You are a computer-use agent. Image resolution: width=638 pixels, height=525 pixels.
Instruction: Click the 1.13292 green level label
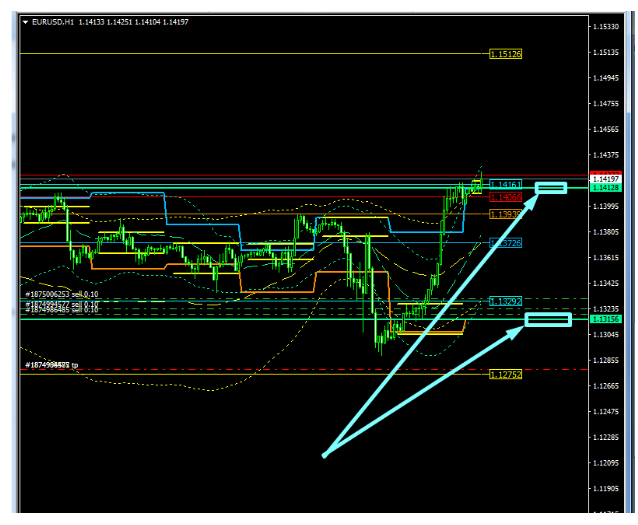[505, 300]
